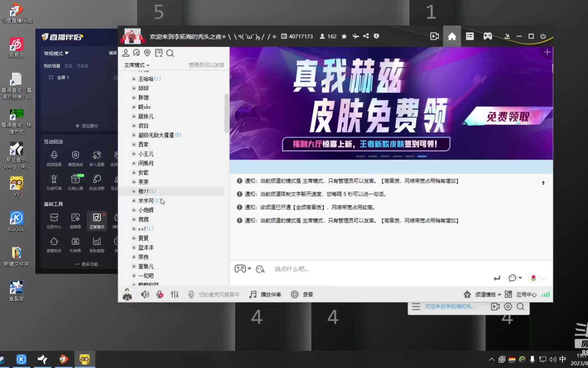Open the game controller icon in title bar
The image size is (588, 368).
[488, 36]
